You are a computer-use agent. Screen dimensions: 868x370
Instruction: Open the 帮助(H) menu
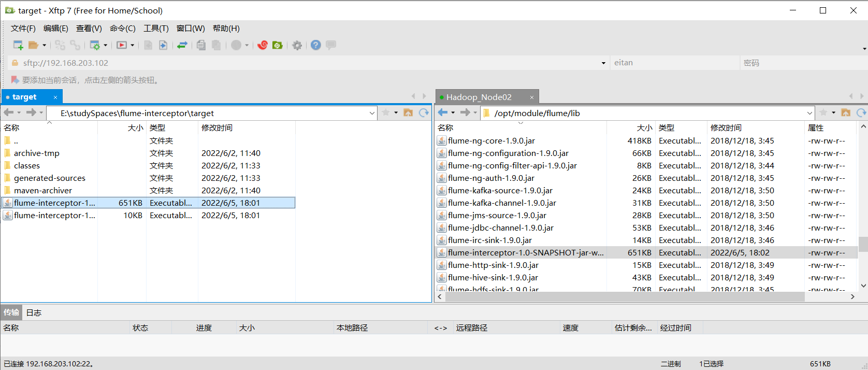pyautogui.click(x=226, y=29)
